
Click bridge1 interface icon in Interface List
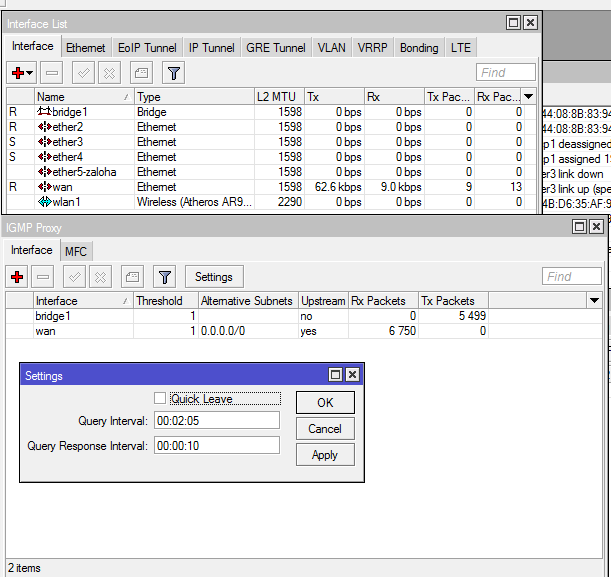tap(44, 111)
